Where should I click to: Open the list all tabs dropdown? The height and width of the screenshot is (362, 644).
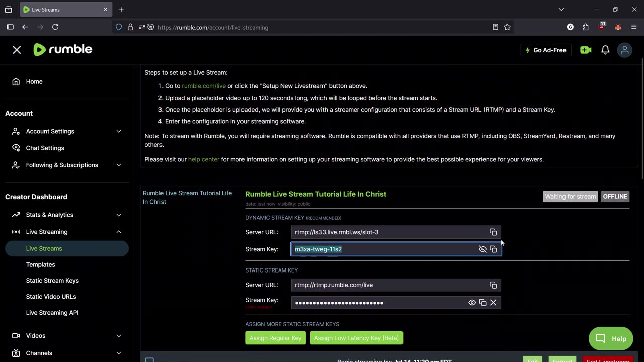click(561, 10)
